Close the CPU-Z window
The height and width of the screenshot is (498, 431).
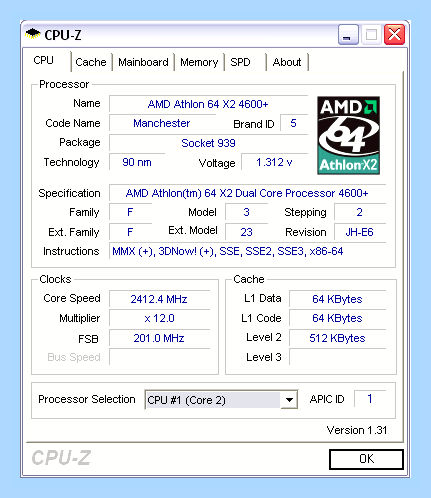[x=394, y=34]
